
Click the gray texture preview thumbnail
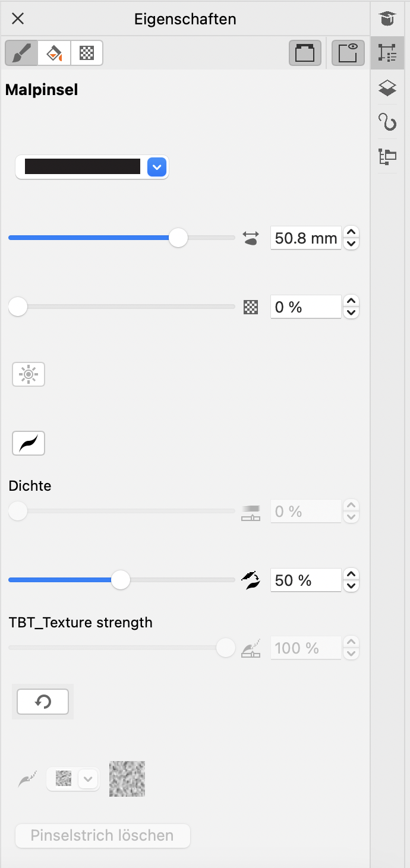tap(127, 779)
